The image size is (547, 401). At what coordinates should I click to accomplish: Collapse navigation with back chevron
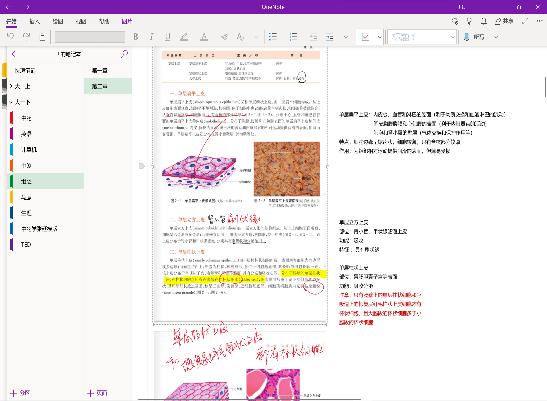pos(14,54)
